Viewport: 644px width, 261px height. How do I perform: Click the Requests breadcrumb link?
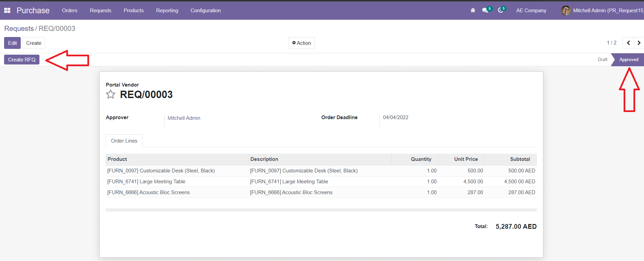tap(19, 29)
